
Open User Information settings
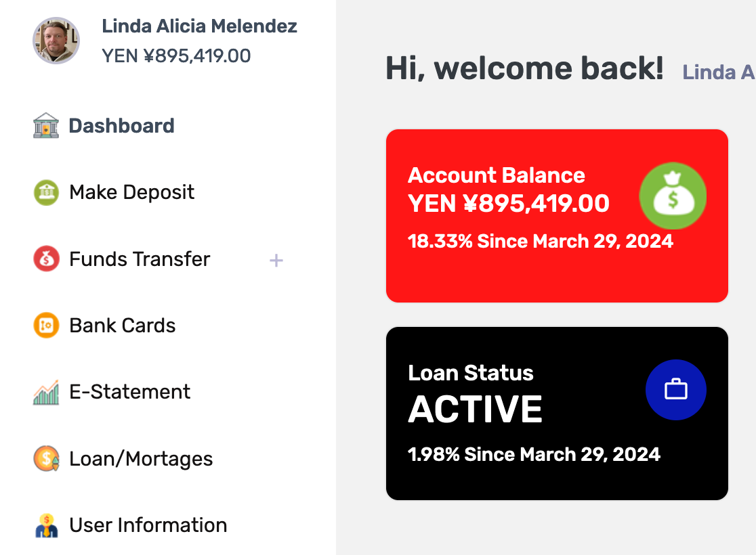point(148,525)
